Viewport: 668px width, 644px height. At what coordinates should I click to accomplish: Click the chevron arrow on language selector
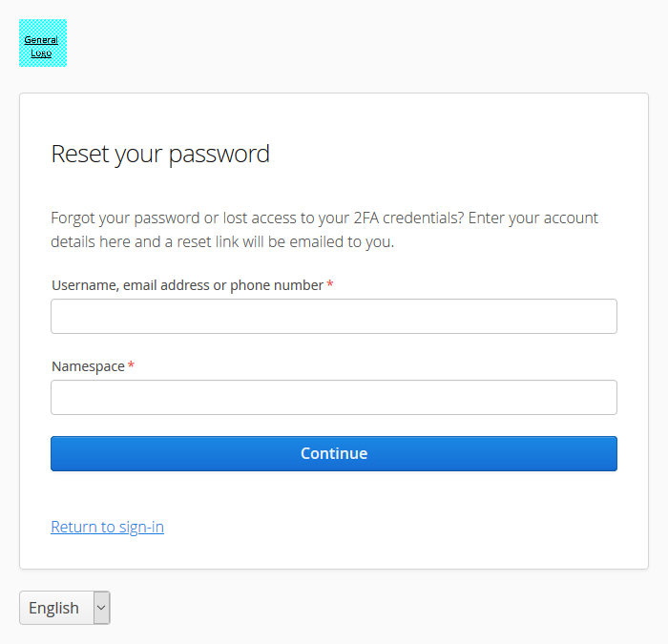point(101,608)
